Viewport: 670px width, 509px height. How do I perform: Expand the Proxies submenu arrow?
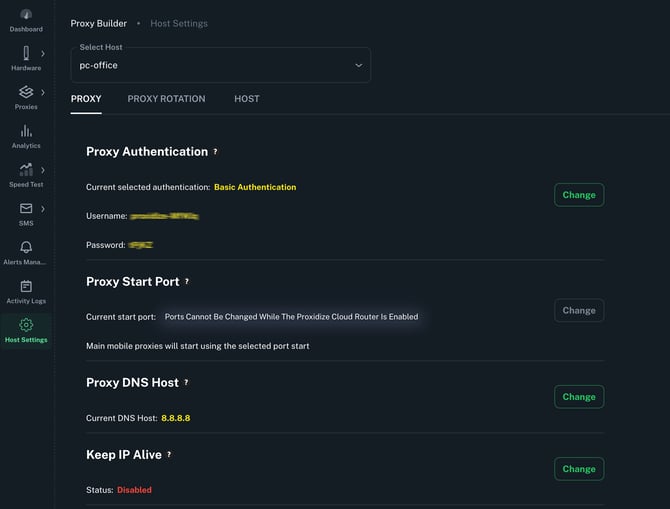(43, 93)
